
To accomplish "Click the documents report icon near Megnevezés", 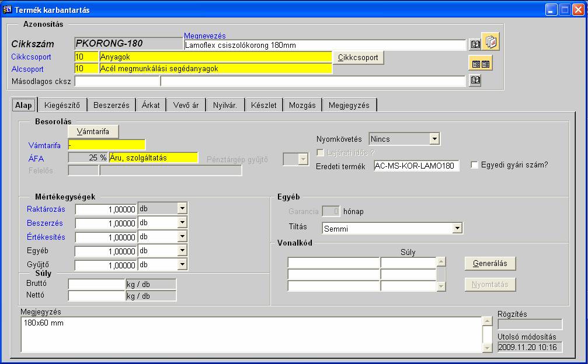I will (x=490, y=41).
